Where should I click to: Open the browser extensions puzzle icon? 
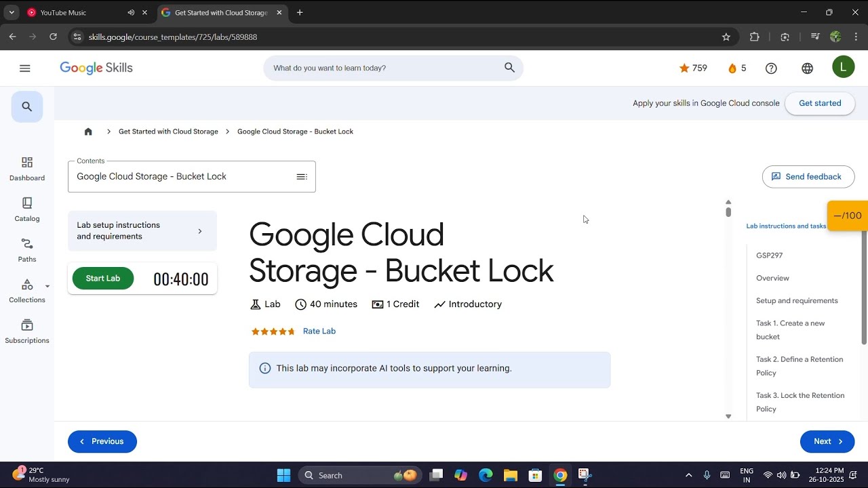pyautogui.click(x=755, y=37)
